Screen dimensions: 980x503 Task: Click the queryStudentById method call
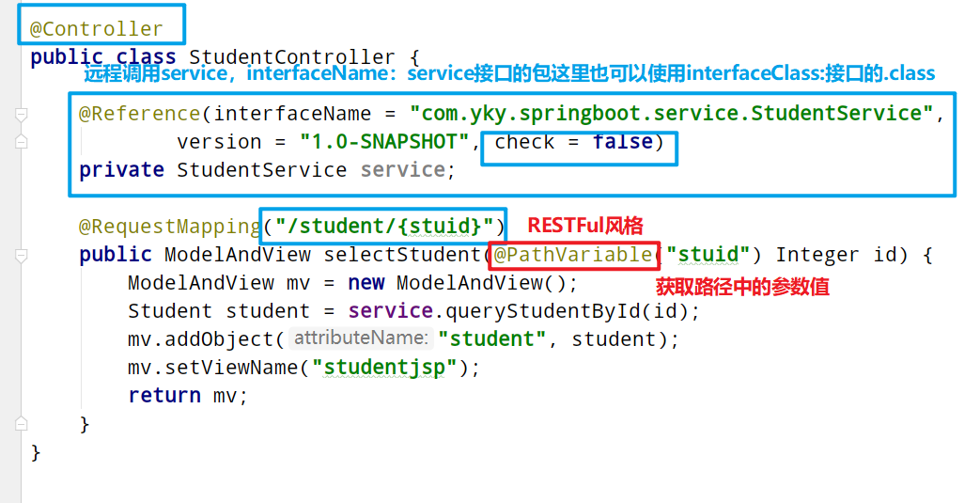coord(542,311)
